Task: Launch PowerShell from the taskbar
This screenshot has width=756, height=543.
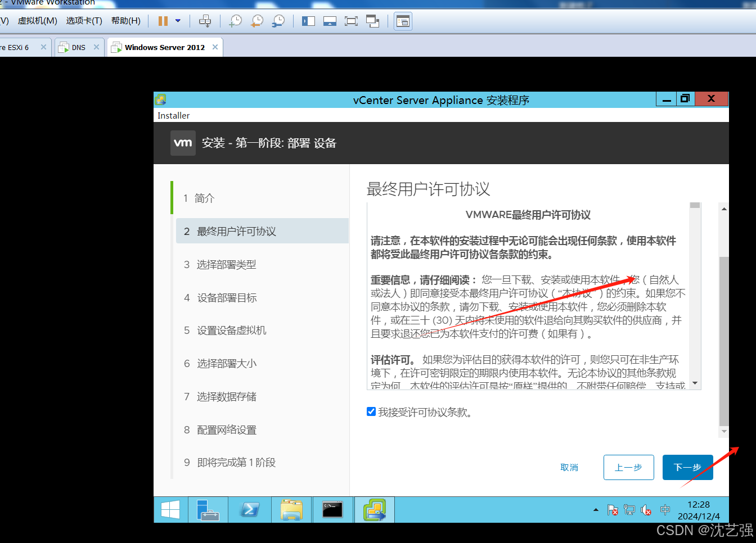Action: (249, 509)
